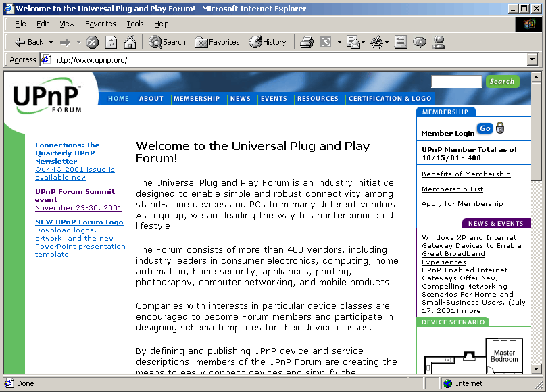Open the Favorites pane from the toolbar
This screenshot has width=546, height=392.
(x=217, y=42)
